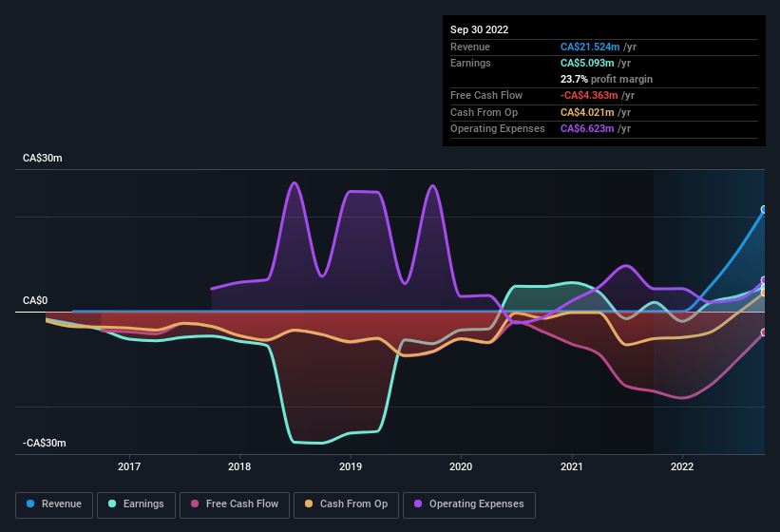Toggle the Revenue legend button

(54, 504)
